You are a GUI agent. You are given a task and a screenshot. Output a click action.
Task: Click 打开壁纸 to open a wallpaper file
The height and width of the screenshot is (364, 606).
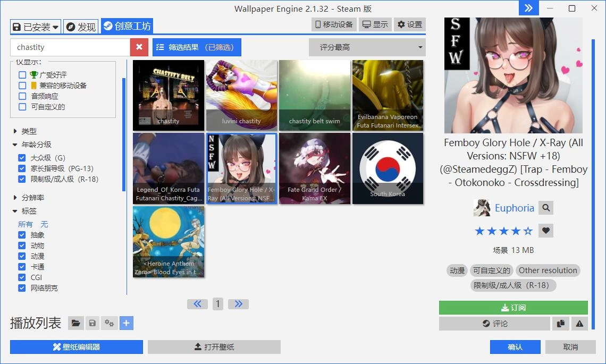tap(214, 347)
